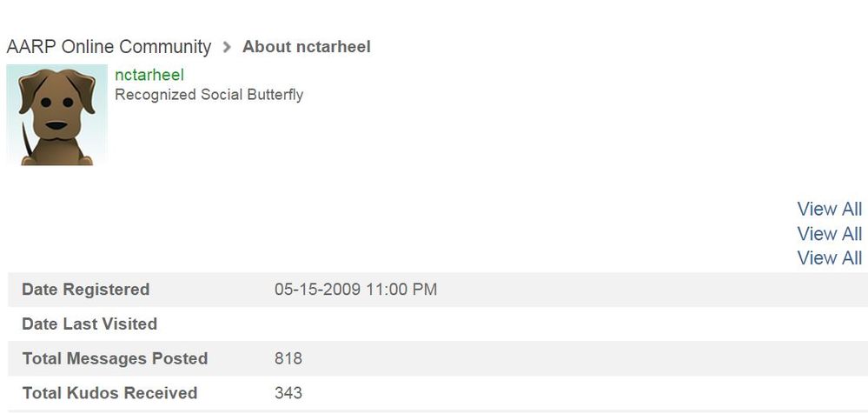Click the brown dog avatar image

56,115
